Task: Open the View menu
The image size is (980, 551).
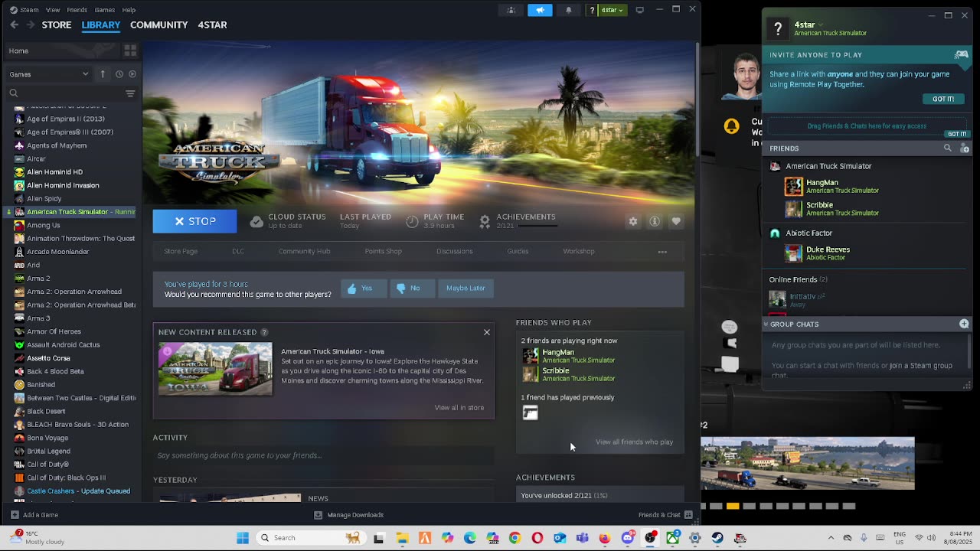Action: [x=53, y=10]
